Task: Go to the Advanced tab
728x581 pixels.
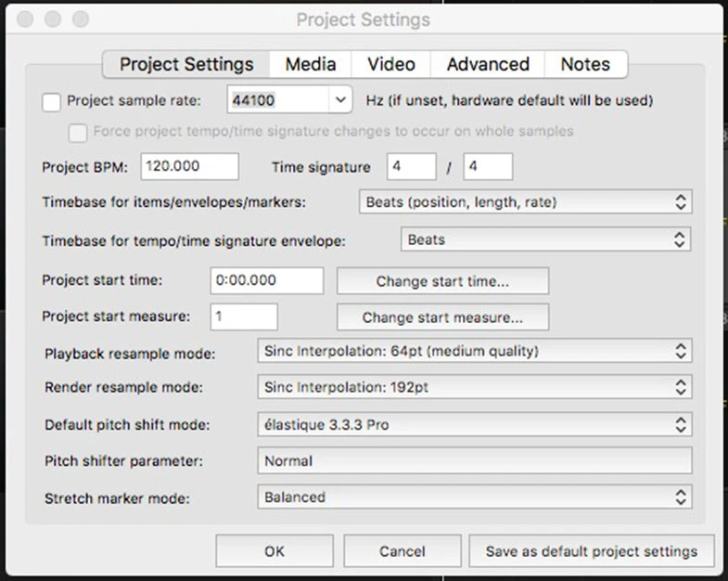Action: point(488,64)
